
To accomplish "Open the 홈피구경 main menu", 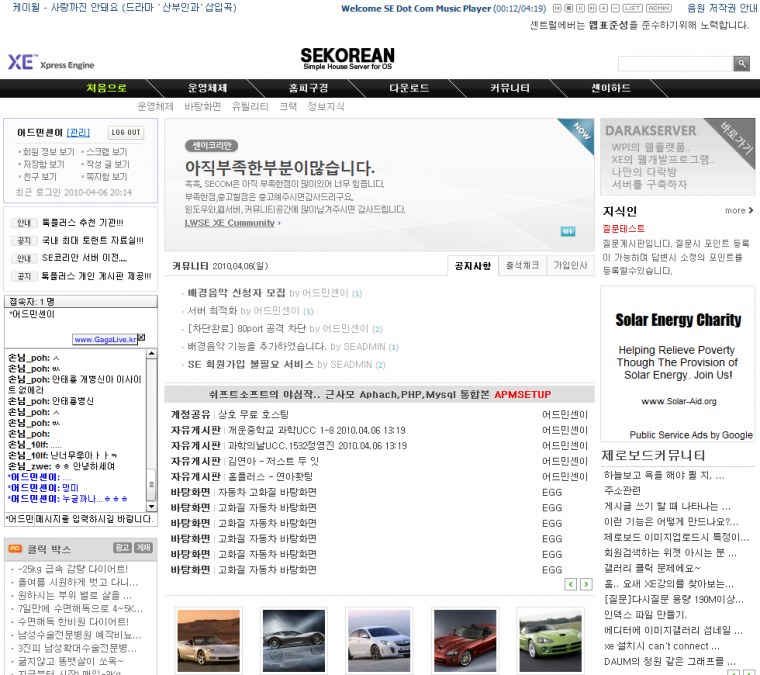I will [308, 88].
